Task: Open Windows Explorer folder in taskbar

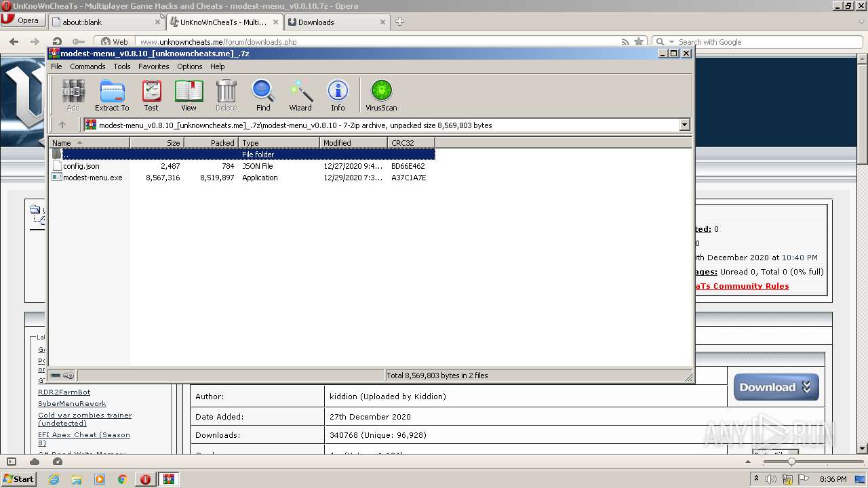Action: [x=77, y=479]
